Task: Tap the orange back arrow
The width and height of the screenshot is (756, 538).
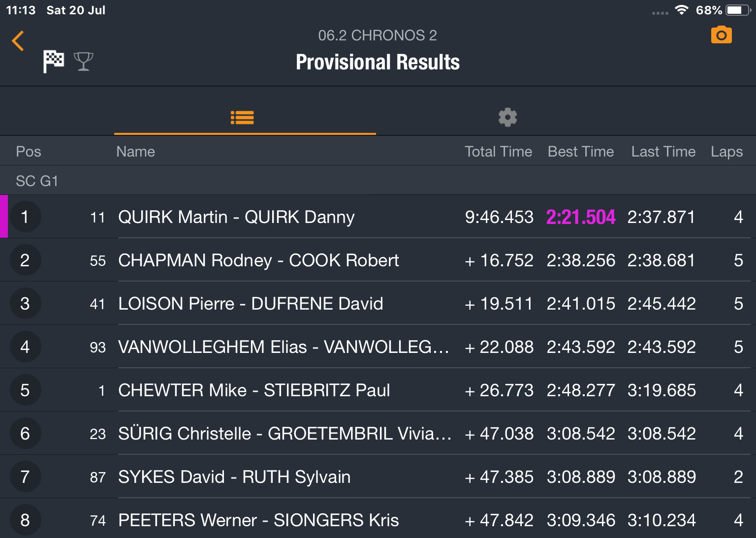Action: (x=18, y=41)
